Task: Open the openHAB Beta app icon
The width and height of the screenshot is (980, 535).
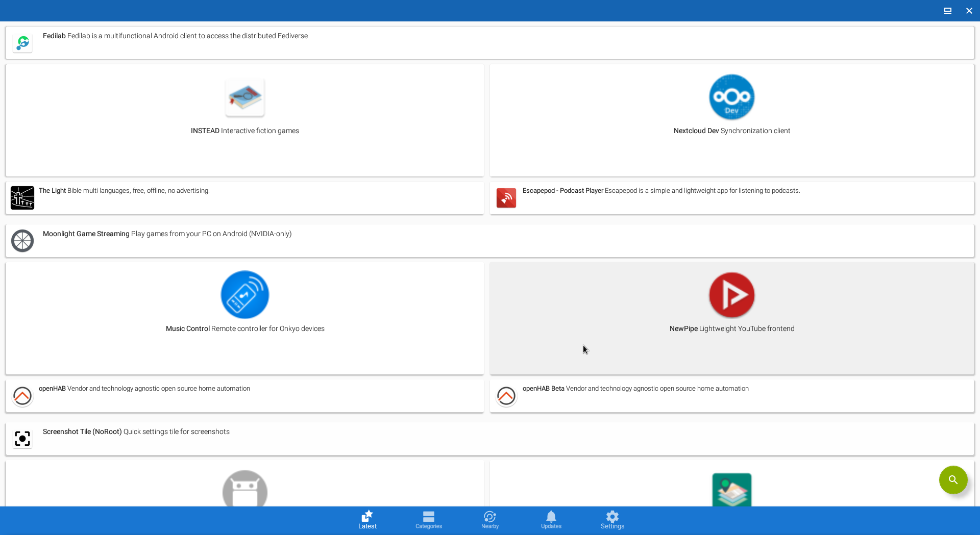Action: [506, 396]
